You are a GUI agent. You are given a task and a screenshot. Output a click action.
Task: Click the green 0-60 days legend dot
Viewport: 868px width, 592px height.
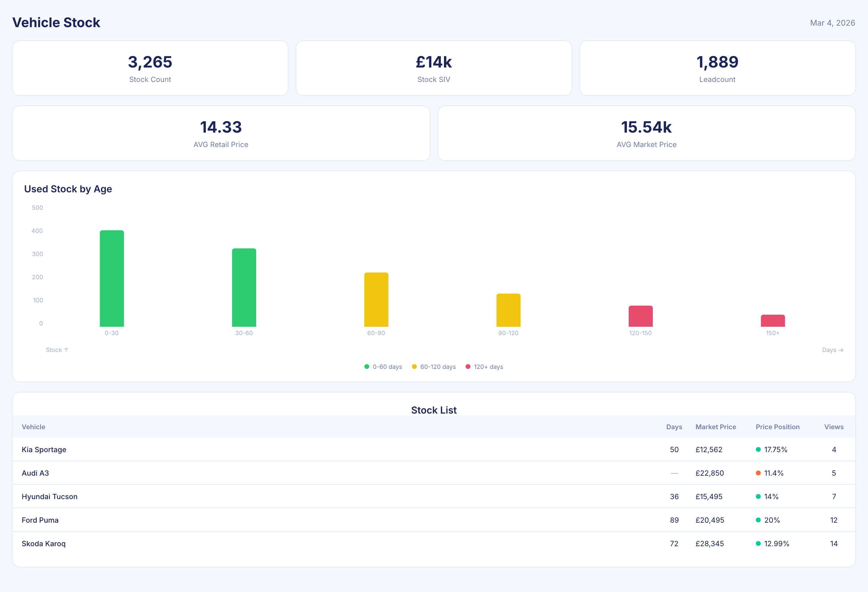click(366, 367)
